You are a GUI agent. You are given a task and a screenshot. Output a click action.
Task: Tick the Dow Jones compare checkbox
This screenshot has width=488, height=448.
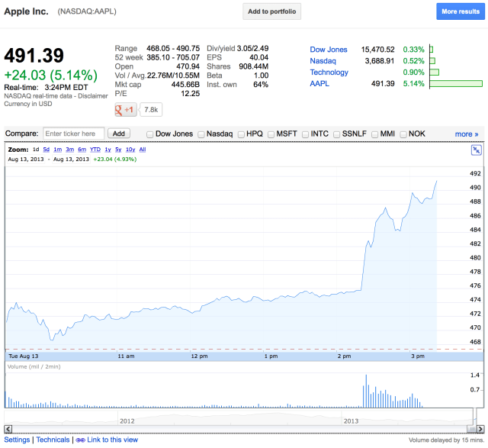[149, 134]
